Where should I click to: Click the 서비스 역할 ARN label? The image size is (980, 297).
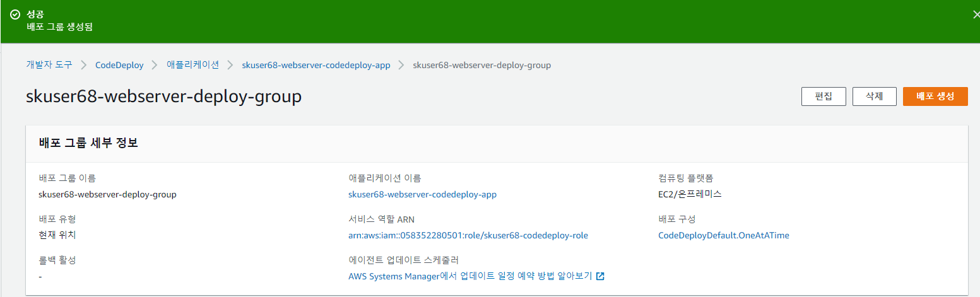pos(381,219)
